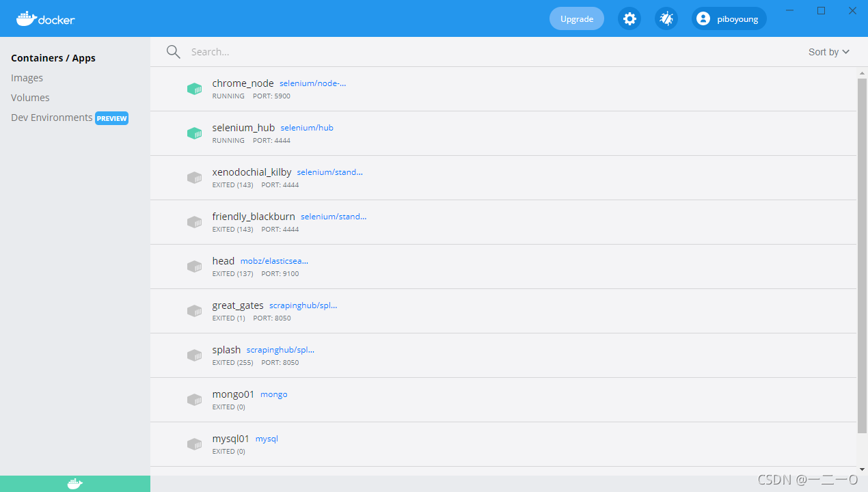Open the mysql image link
The width and height of the screenshot is (868, 492).
(267, 439)
